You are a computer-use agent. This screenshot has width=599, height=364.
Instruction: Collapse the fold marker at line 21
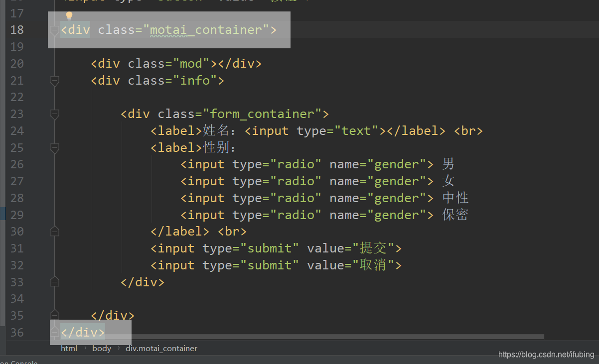click(55, 81)
